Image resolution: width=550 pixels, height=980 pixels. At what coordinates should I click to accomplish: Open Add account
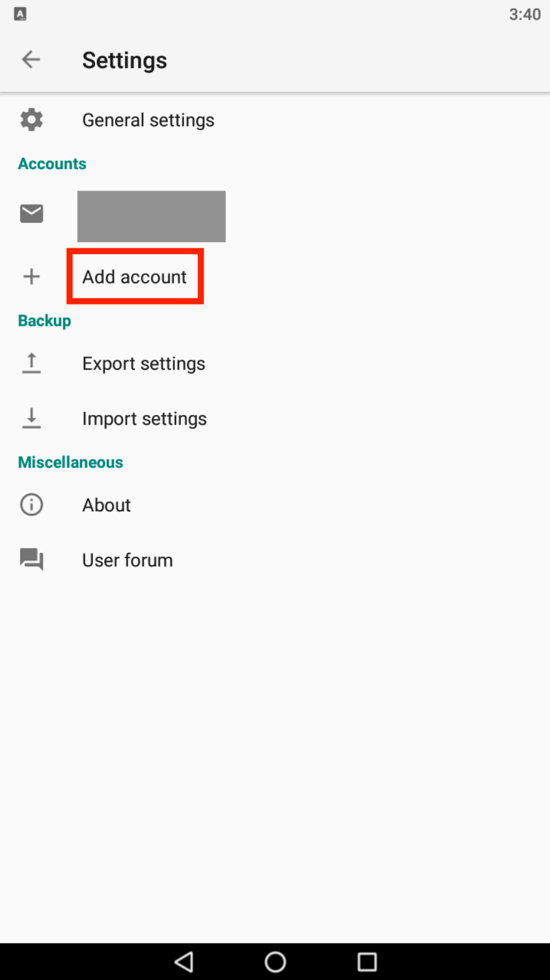coord(134,277)
